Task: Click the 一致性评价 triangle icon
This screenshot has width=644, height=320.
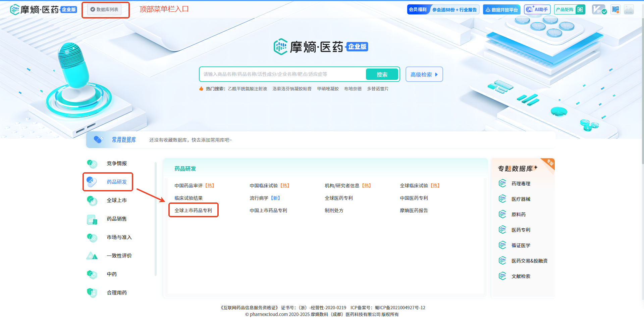Action: (x=92, y=256)
